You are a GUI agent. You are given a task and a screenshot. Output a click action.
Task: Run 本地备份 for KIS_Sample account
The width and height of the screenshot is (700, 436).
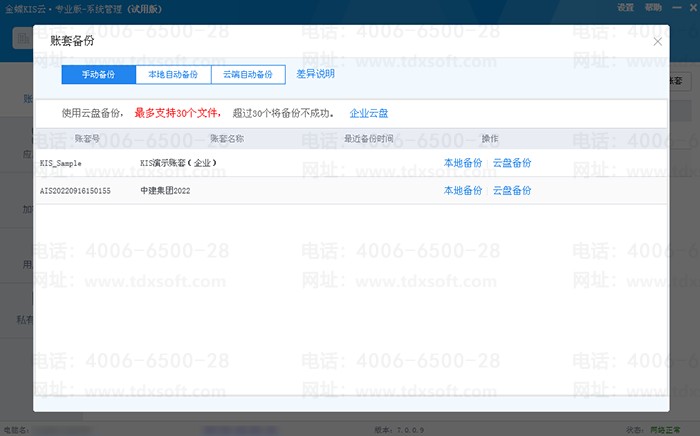pos(463,163)
